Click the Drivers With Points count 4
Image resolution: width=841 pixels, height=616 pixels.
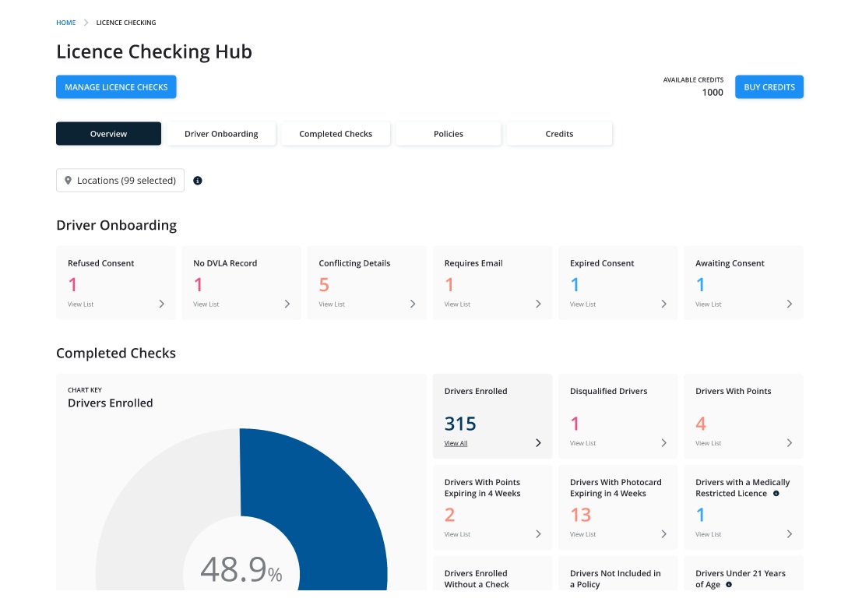(x=701, y=424)
